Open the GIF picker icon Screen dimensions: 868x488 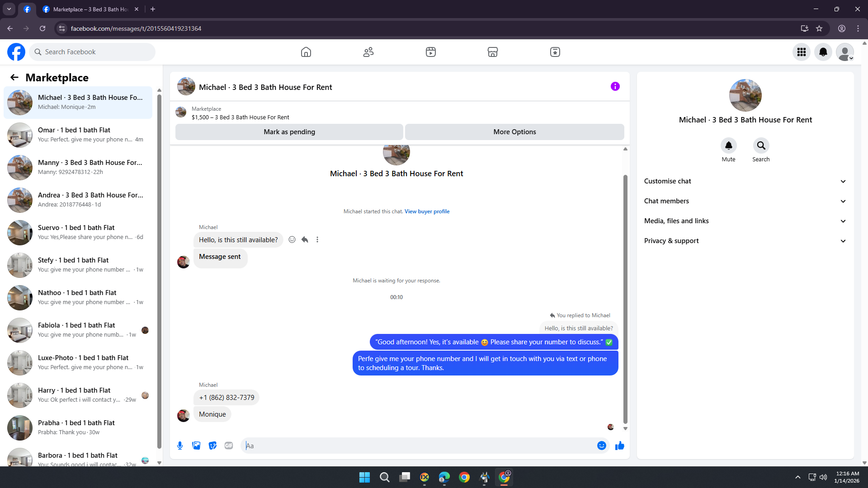[x=229, y=446]
